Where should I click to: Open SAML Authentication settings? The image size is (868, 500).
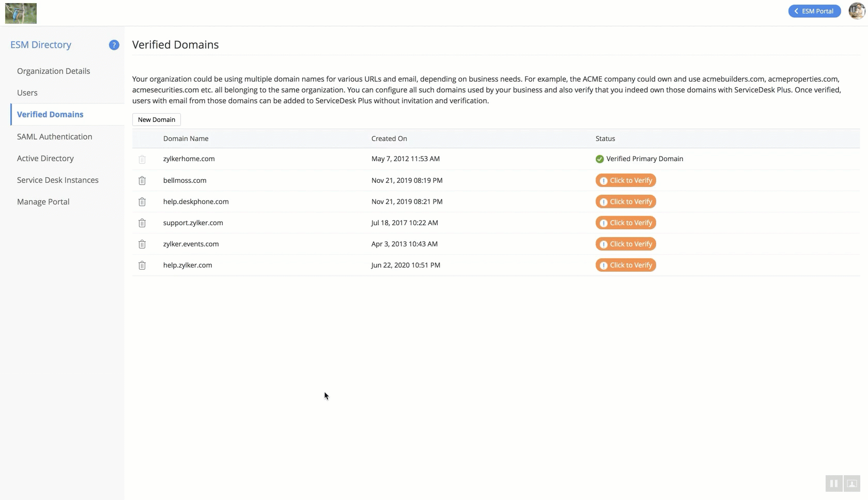tap(55, 137)
